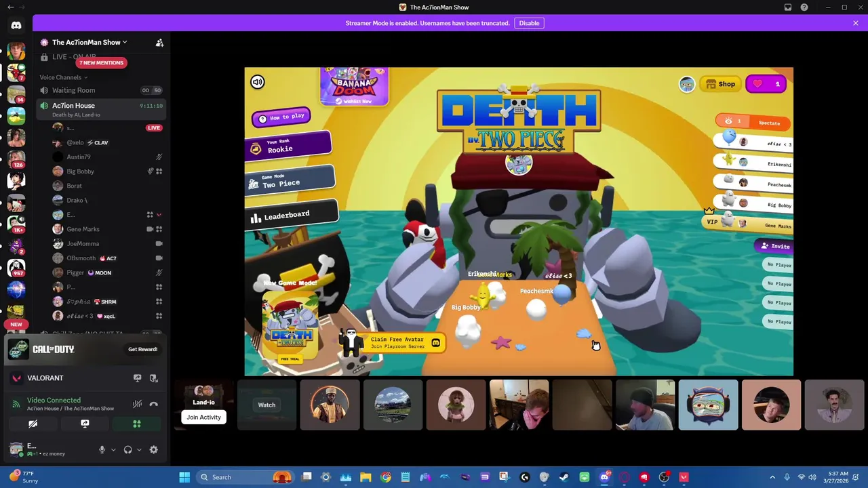Collapse the Voice Channels category
This screenshot has height=488, width=868.
(x=63, y=77)
